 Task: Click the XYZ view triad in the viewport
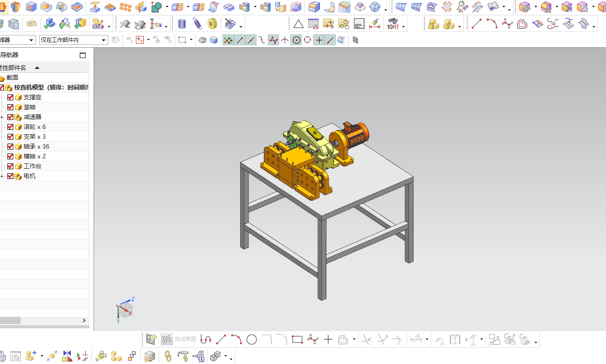pos(125,309)
